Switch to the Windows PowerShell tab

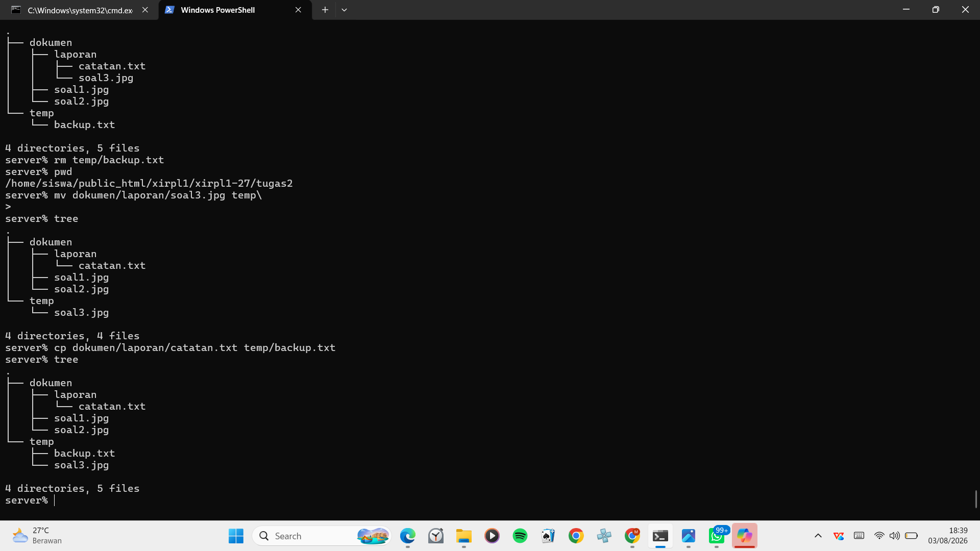235,10
